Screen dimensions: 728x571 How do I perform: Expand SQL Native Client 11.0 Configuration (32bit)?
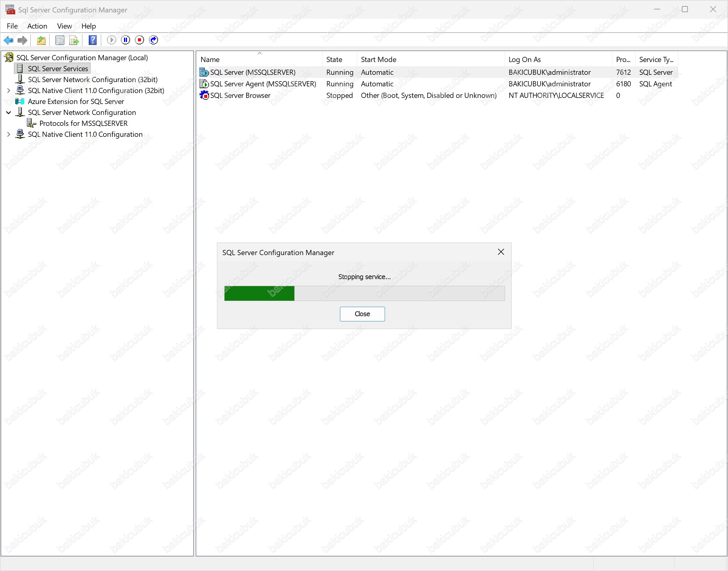pos(9,91)
